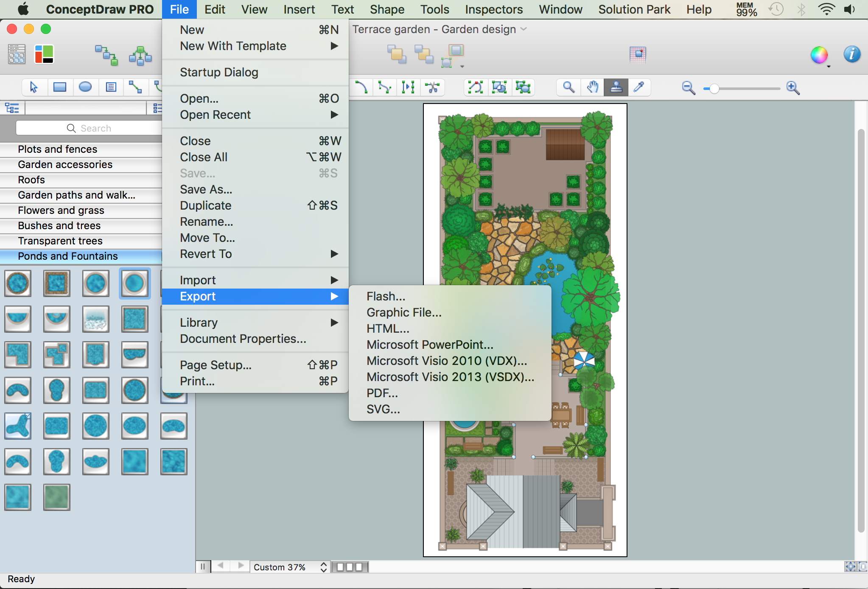The image size is (868, 589).
Task: Select the rectangle shape tool
Action: point(59,86)
